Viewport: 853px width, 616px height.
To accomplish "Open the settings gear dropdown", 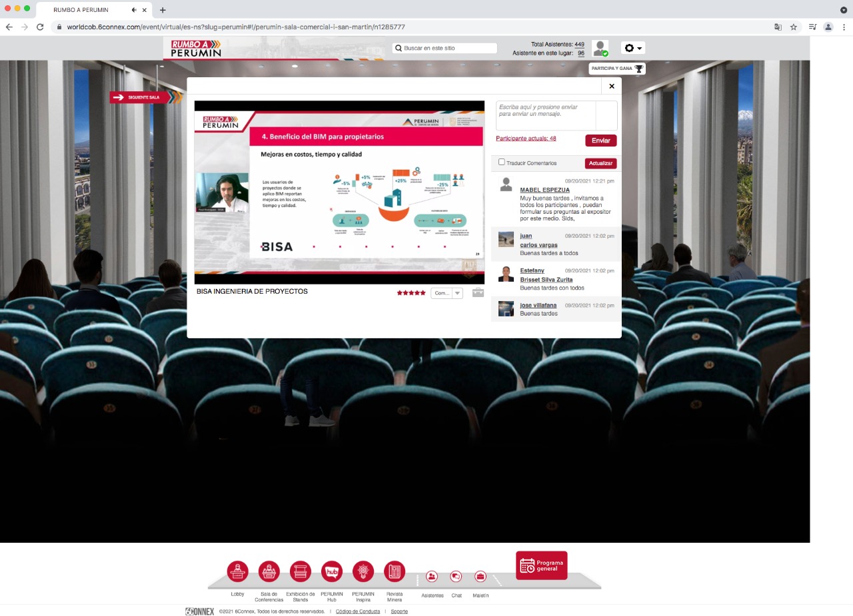I will [633, 48].
